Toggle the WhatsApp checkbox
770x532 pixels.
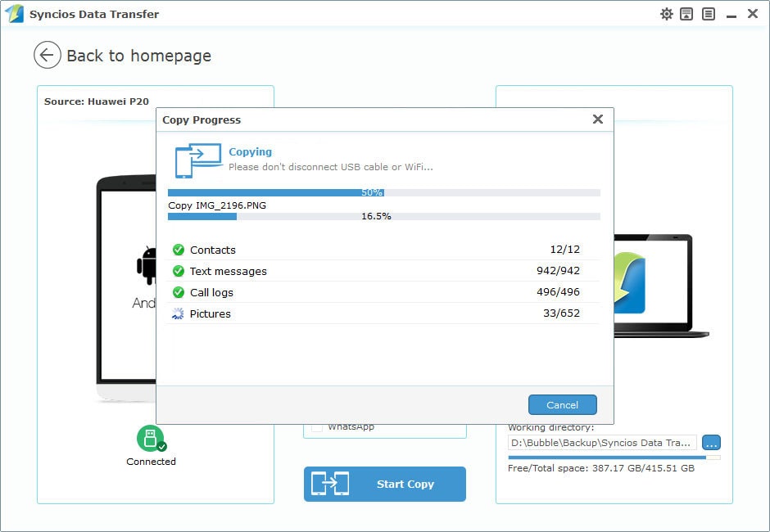pos(317,427)
